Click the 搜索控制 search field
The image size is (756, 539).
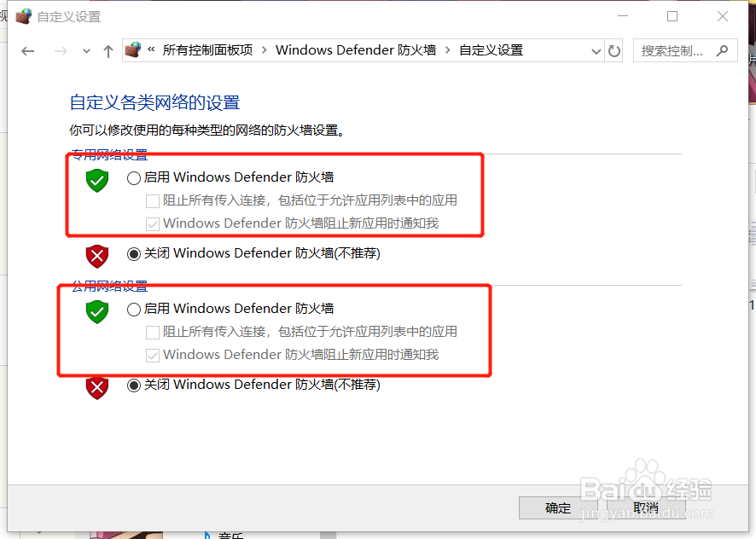(675, 50)
